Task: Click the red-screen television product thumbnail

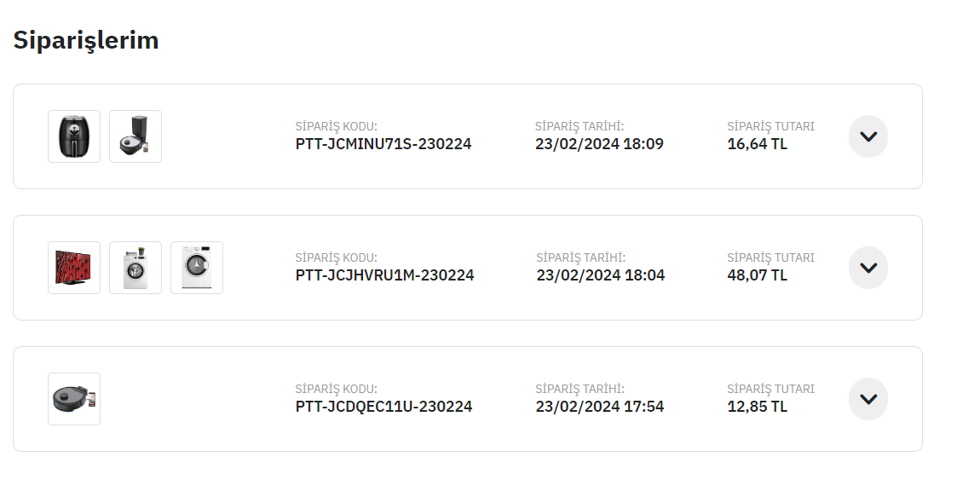Action: point(74,268)
